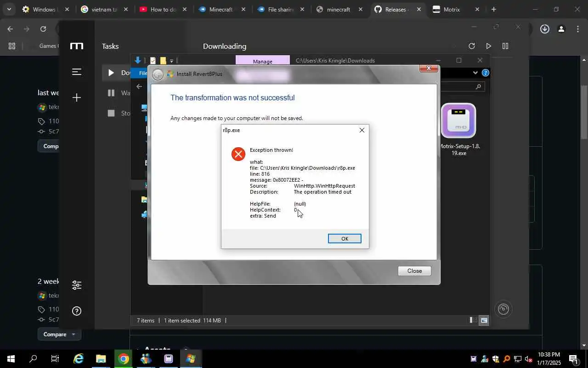Click the round back arrow in Install Revert8Plus
This screenshot has height=368, width=588.
[158, 75]
